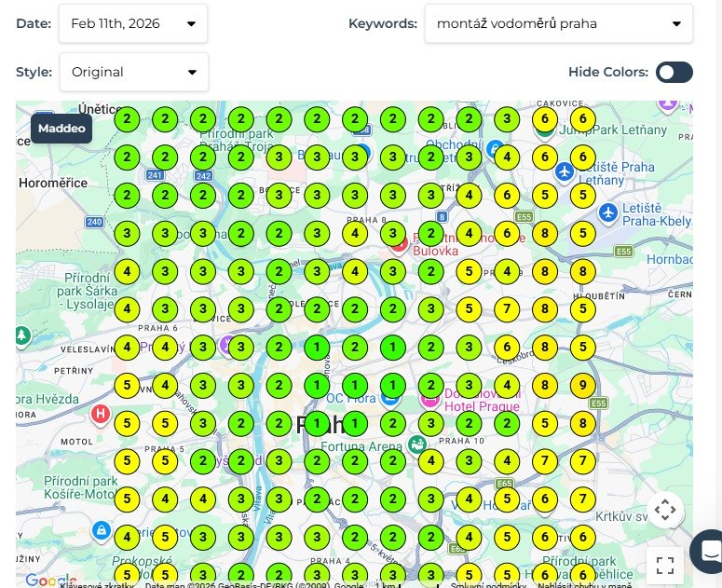Viewport: 722px width, 588px height.
Task: Click the Nahlásit chybu v mapě link
Action: pyautogui.click(x=585, y=585)
